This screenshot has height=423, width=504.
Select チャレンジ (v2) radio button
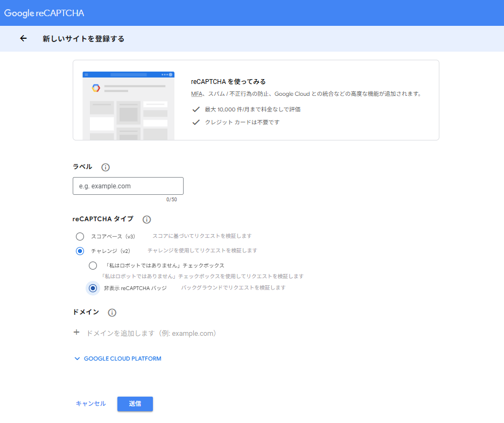[x=80, y=251]
